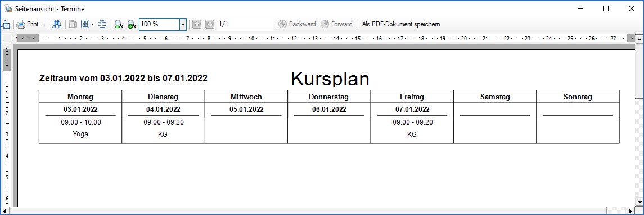Click the Donnerstag column header
The height and width of the screenshot is (215, 644).
pos(328,97)
